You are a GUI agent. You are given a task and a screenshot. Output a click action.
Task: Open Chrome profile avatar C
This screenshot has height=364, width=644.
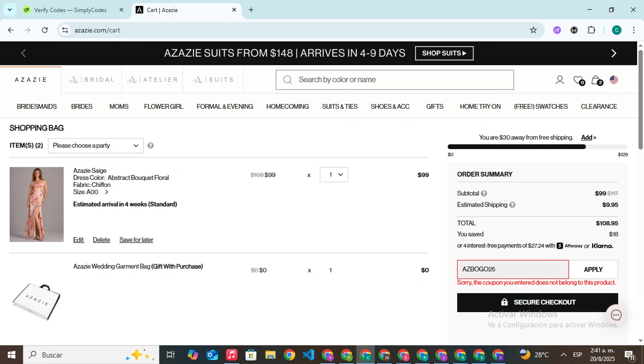pos(617,30)
